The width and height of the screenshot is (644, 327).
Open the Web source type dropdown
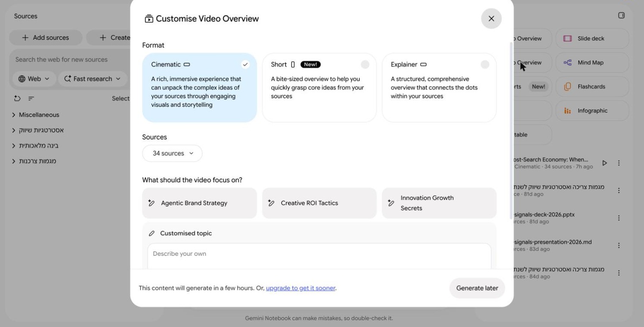34,79
